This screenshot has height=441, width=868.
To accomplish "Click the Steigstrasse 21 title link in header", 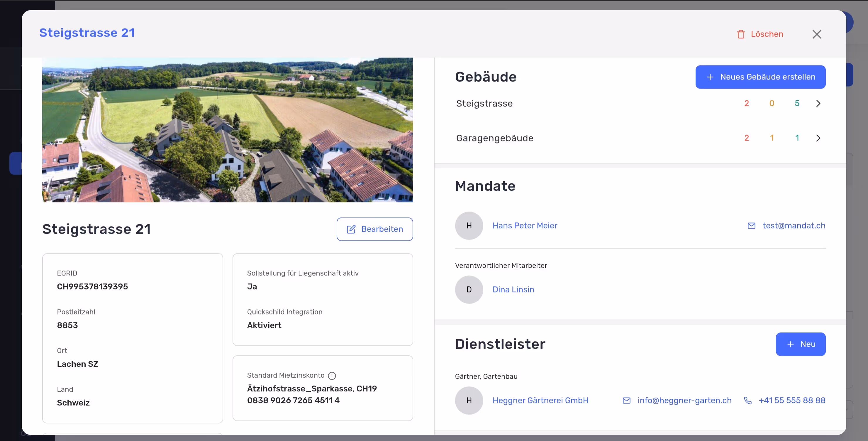I will [87, 33].
